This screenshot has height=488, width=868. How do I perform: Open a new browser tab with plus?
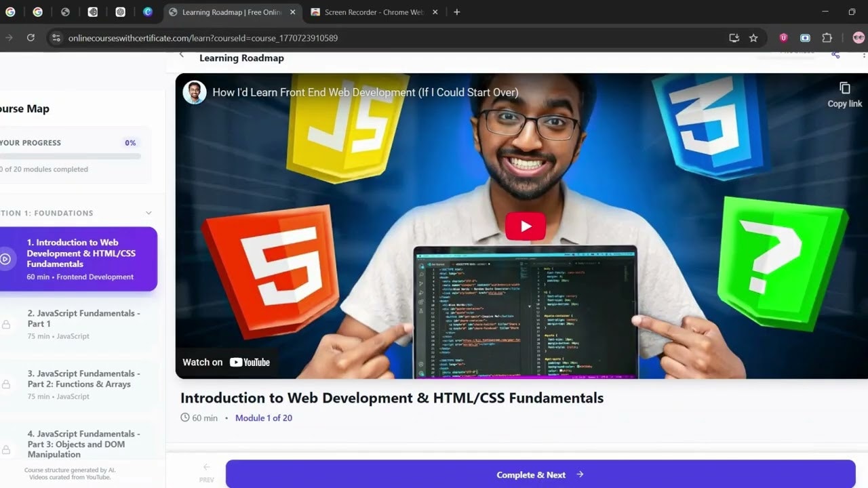pyautogui.click(x=456, y=12)
